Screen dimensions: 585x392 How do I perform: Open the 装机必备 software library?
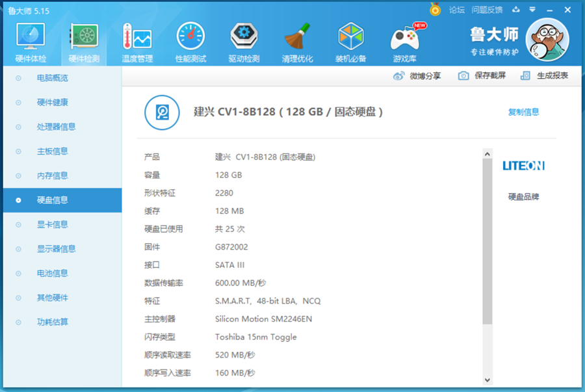[350, 41]
